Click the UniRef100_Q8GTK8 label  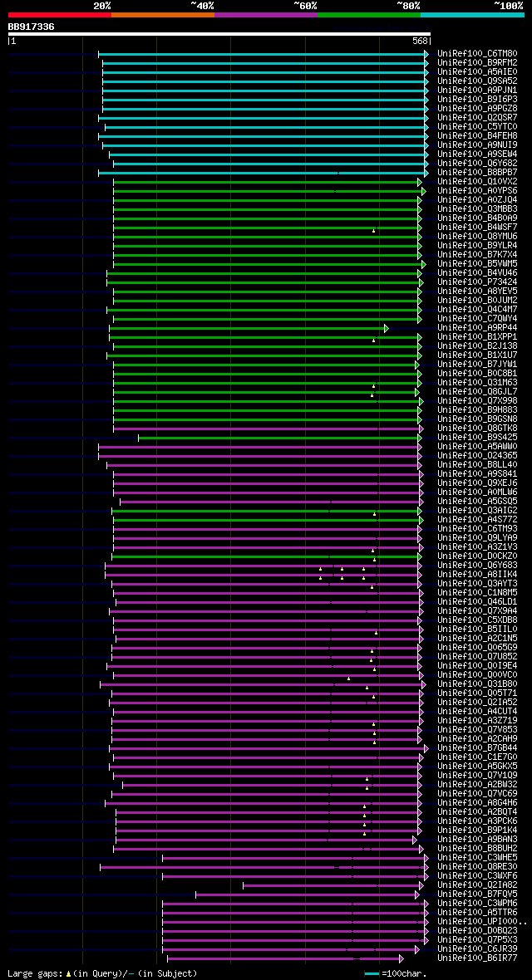coord(477,428)
